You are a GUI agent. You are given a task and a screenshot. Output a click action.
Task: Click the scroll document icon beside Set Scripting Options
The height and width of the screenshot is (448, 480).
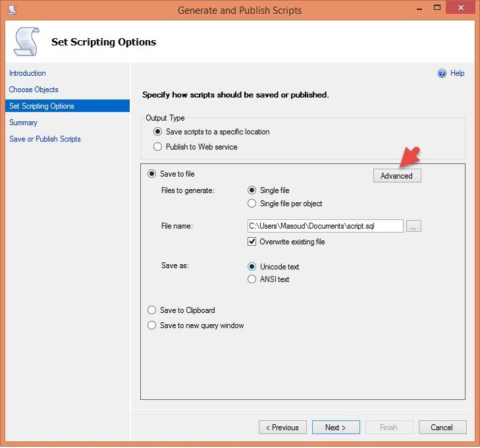click(x=26, y=42)
